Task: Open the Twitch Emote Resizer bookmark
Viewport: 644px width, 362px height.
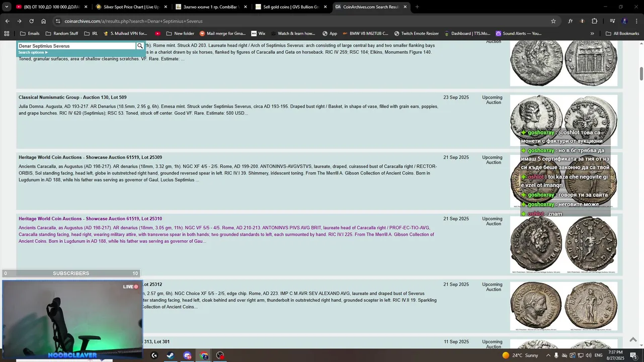Action: point(416,34)
